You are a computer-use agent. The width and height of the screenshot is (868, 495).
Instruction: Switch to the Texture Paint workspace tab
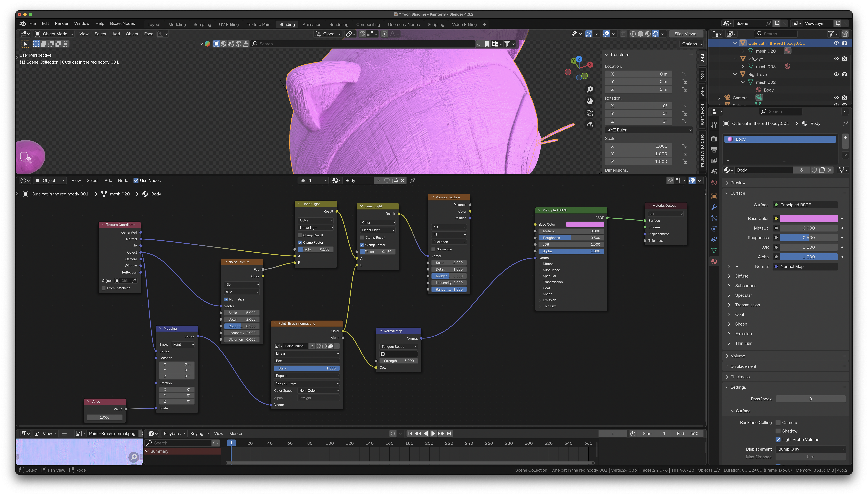[x=259, y=24]
